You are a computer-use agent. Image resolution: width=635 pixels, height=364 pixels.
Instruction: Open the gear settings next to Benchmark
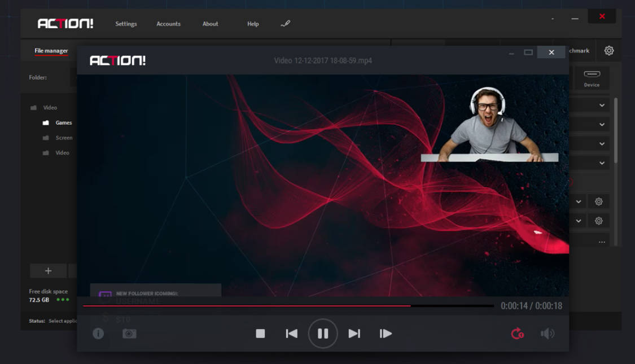click(609, 51)
